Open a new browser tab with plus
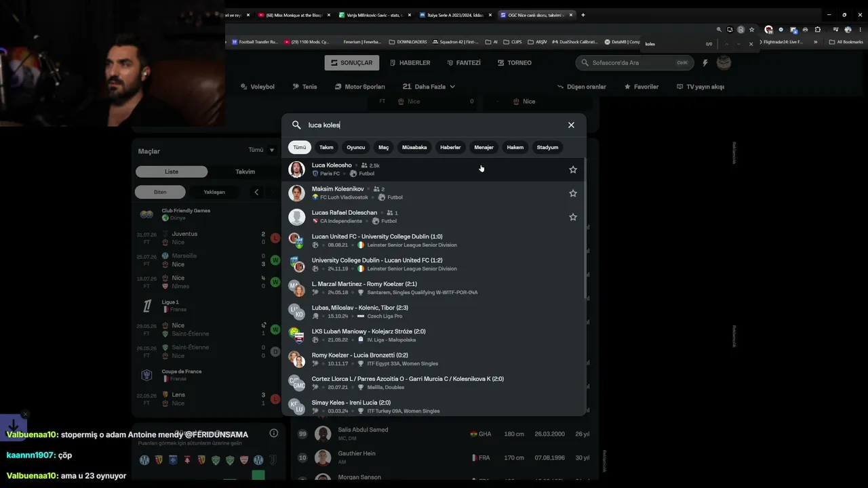This screenshot has height=488, width=868. click(583, 15)
